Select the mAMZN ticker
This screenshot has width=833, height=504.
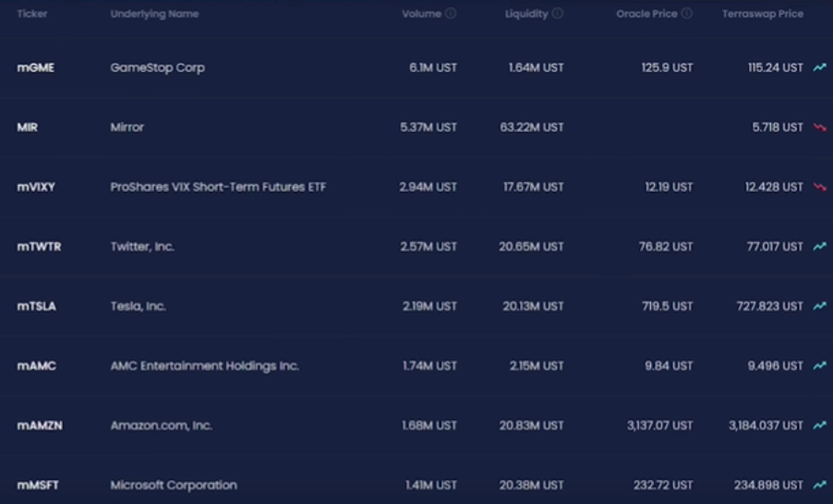click(40, 426)
